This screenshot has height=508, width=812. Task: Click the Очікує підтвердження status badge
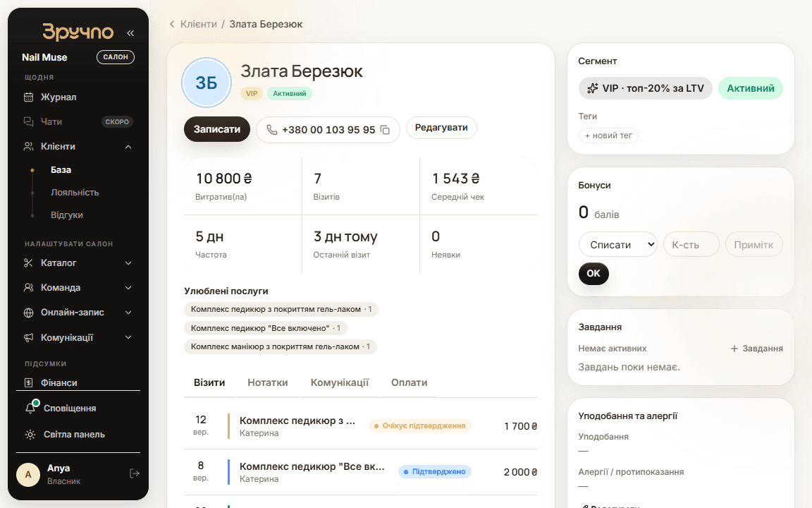pyautogui.click(x=419, y=425)
